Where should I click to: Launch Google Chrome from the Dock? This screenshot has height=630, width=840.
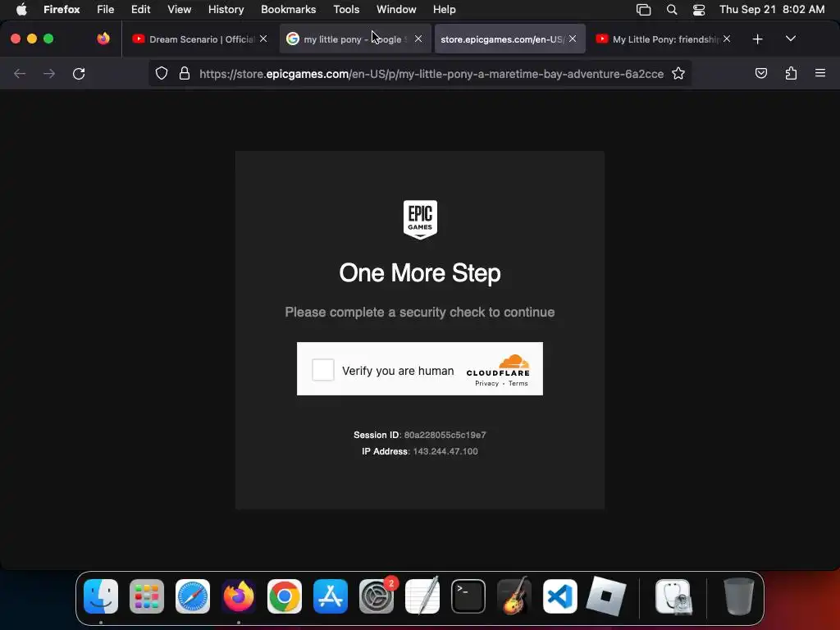point(285,596)
